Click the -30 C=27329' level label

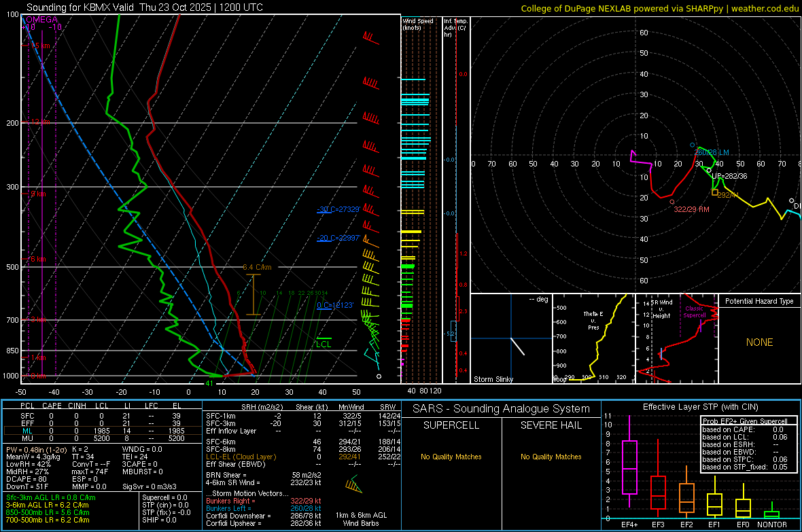338,209
